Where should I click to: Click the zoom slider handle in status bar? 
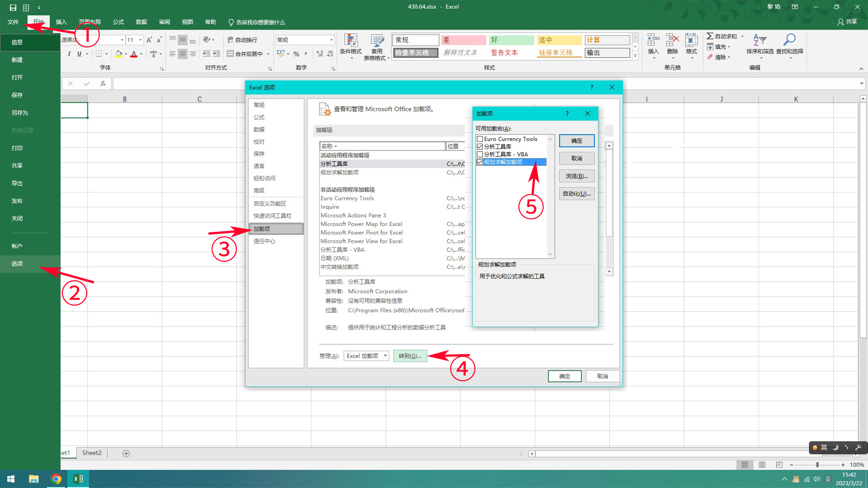[817, 465]
